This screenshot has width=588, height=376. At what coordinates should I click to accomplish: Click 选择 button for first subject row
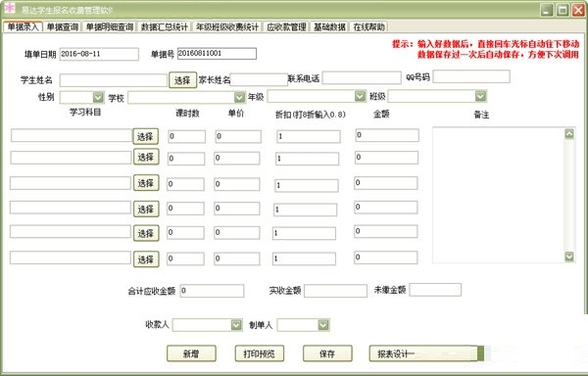point(145,136)
